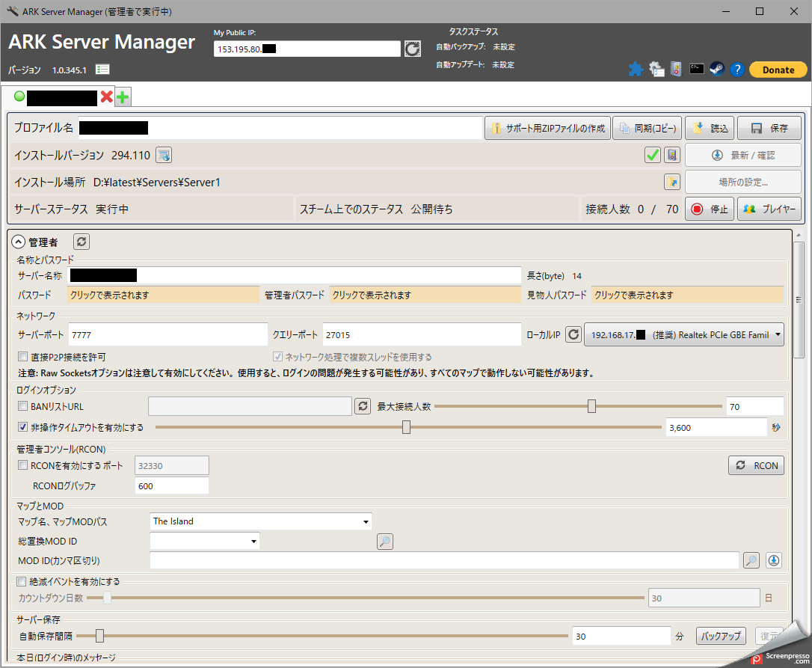
Task: Open install folder icon
Action: pyautogui.click(x=672, y=182)
